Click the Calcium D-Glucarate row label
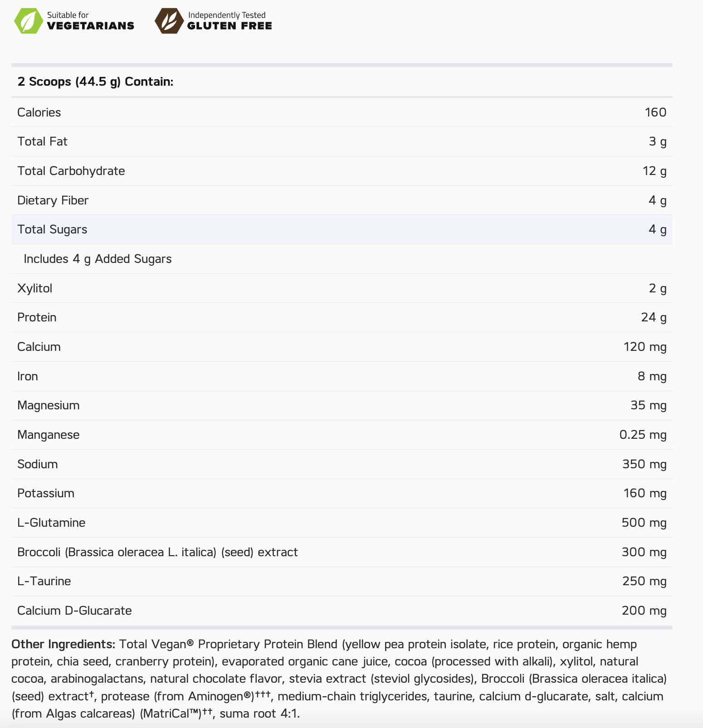This screenshot has width=703, height=728. pyautogui.click(x=74, y=611)
